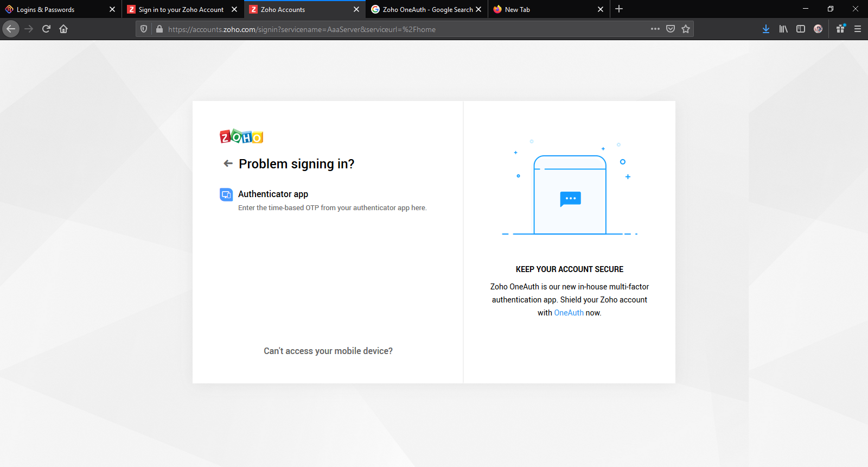Save page to Pocket

[x=671, y=29]
